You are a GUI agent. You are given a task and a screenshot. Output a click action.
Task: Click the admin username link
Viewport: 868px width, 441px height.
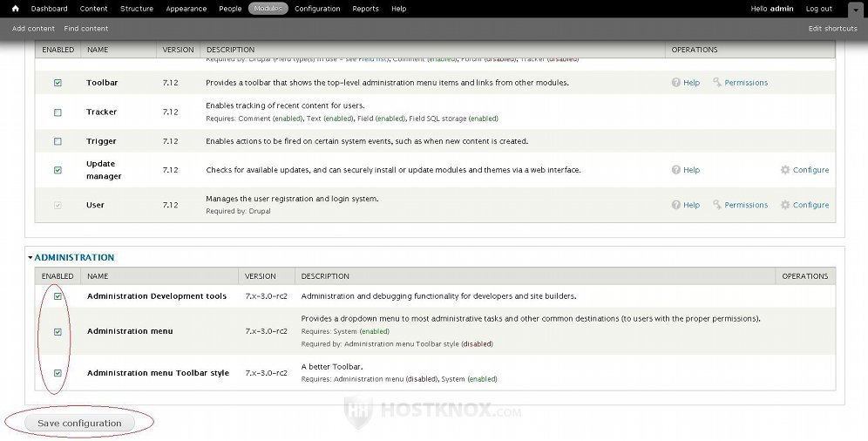(x=782, y=9)
